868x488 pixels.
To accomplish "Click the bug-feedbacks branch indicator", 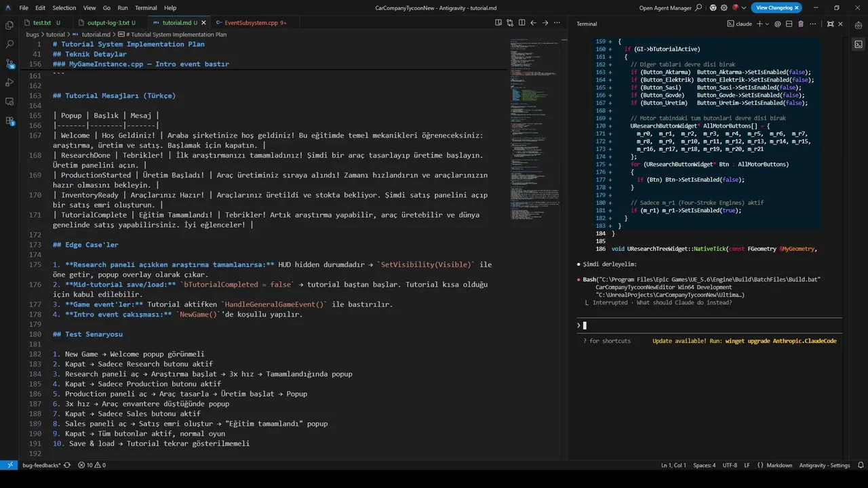I will click(41, 465).
